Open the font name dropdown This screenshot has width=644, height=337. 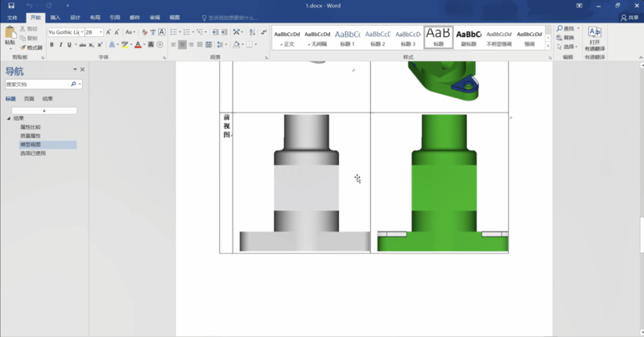(x=81, y=32)
